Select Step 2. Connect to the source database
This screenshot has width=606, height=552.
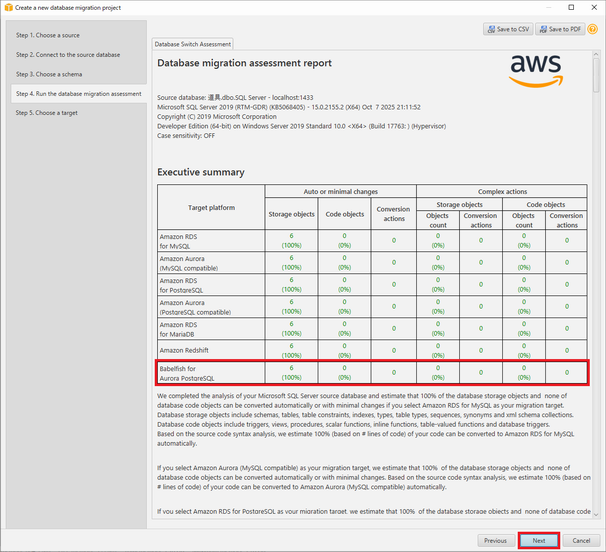68,55
